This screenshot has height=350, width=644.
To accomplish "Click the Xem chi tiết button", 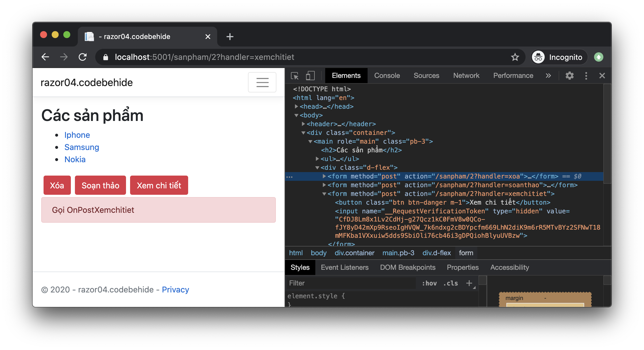I will pos(159,185).
